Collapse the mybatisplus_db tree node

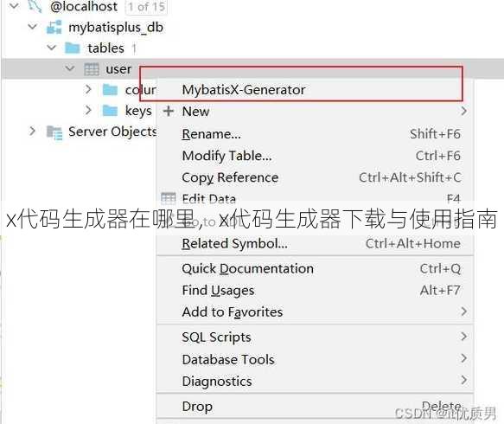click(x=33, y=27)
